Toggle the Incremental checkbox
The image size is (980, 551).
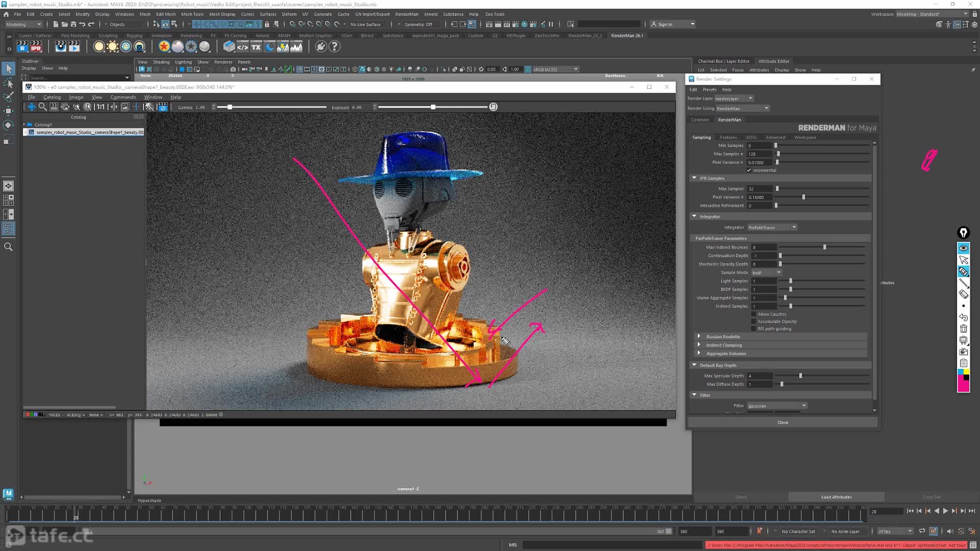(x=749, y=170)
